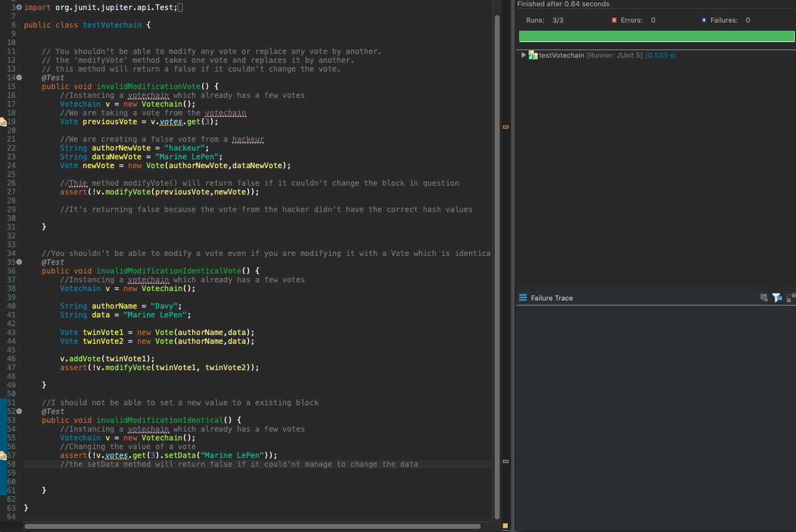Click the green JUnit progress bar
The image size is (796, 532).
pos(656,36)
